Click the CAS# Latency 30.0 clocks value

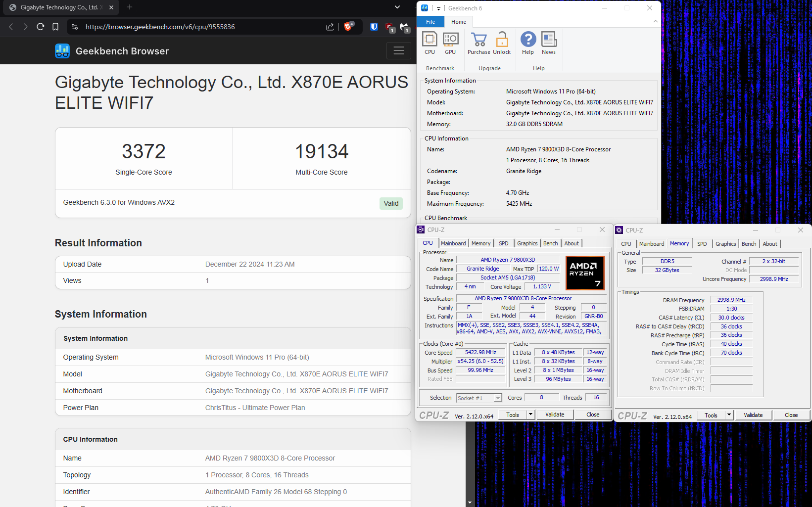click(x=731, y=318)
